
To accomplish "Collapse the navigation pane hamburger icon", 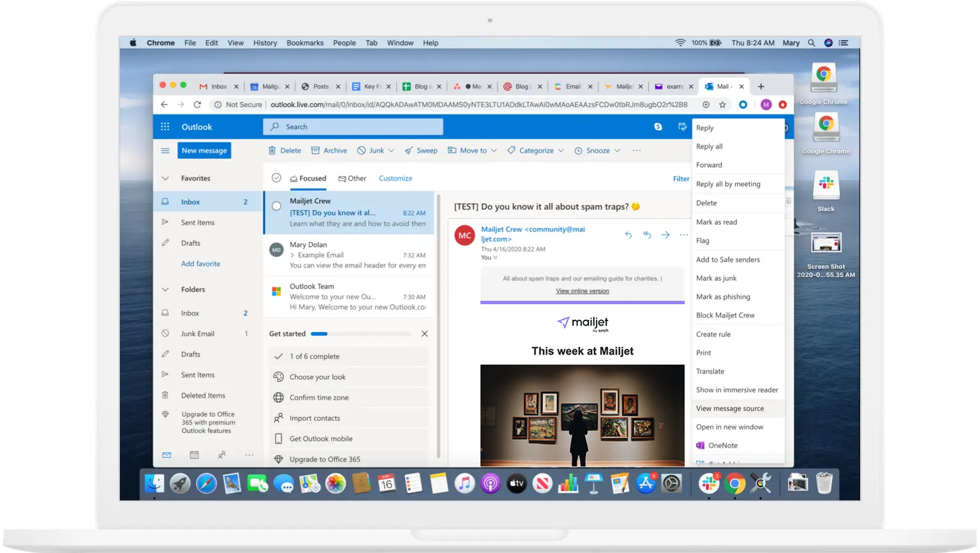I will (165, 151).
